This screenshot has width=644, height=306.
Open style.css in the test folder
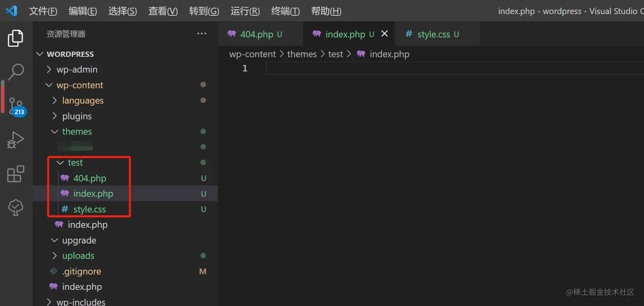click(x=125, y=209)
